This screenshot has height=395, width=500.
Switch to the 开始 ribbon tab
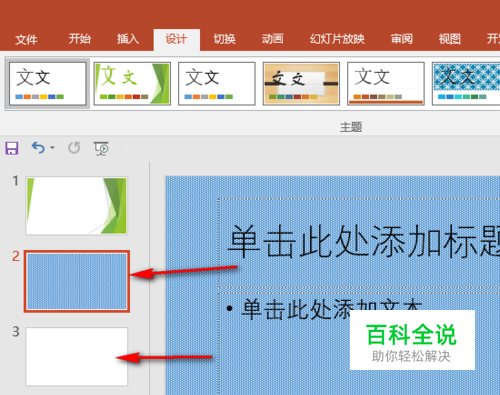click(80, 39)
